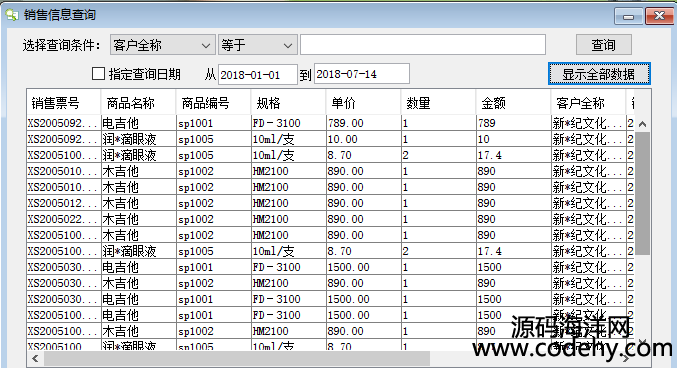The height and width of the screenshot is (368, 677).
Task: Open the 客户全称 condition dropdown
Action: click(x=162, y=45)
